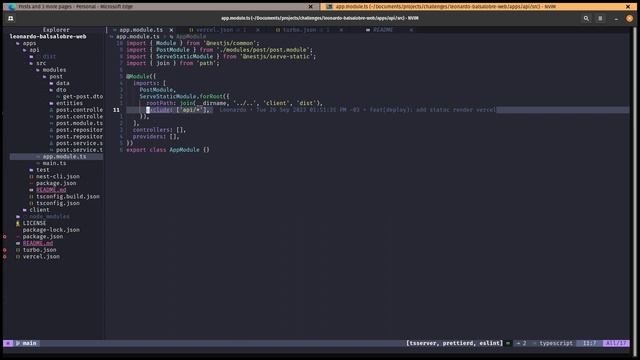
Task: Click the @Module decorator line
Action: click(141, 77)
